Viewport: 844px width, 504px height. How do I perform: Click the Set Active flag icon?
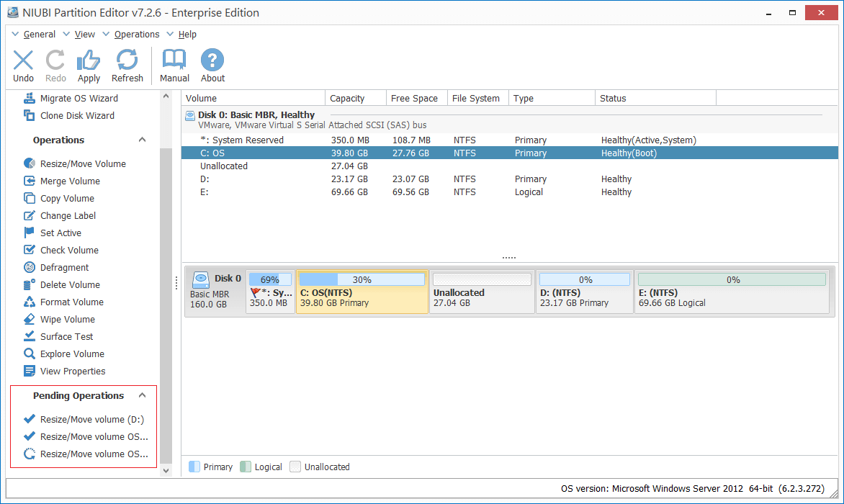pyautogui.click(x=30, y=233)
